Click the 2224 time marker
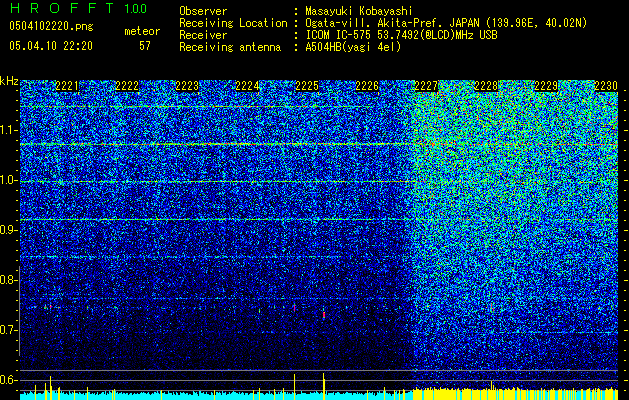This screenshot has width=629, height=400. point(247,86)
